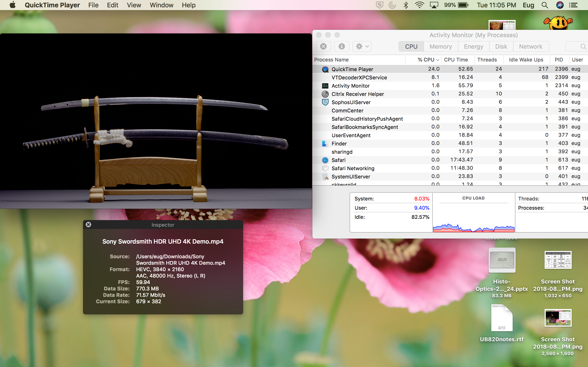
Task: Open the Notification Center icon
Action: (574, 5)
